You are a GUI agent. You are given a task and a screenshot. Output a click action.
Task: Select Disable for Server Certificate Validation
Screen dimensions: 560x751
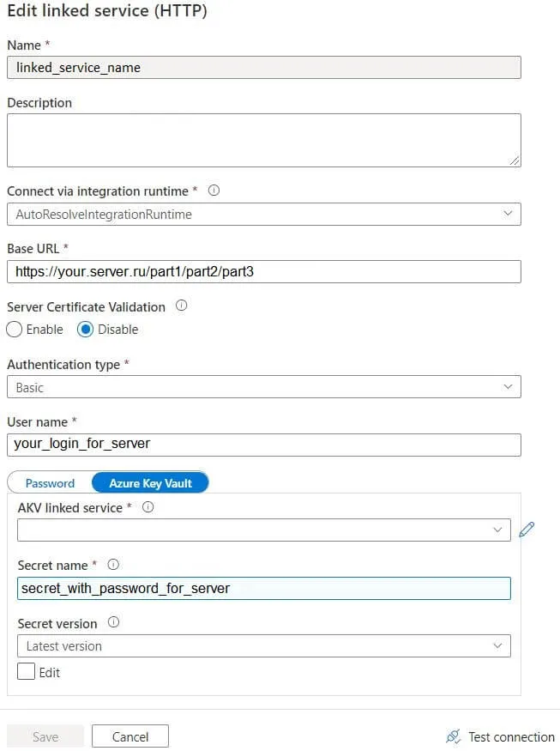click(x=86, y=330)
